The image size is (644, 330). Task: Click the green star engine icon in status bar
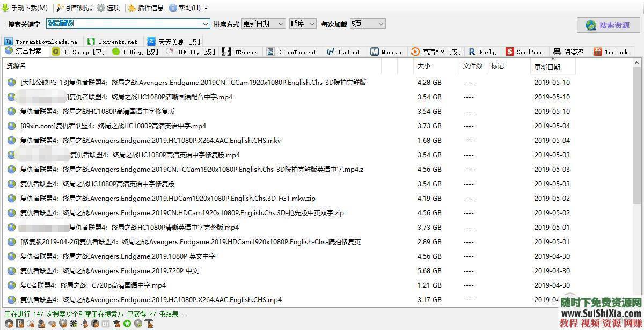click(127, 324)
